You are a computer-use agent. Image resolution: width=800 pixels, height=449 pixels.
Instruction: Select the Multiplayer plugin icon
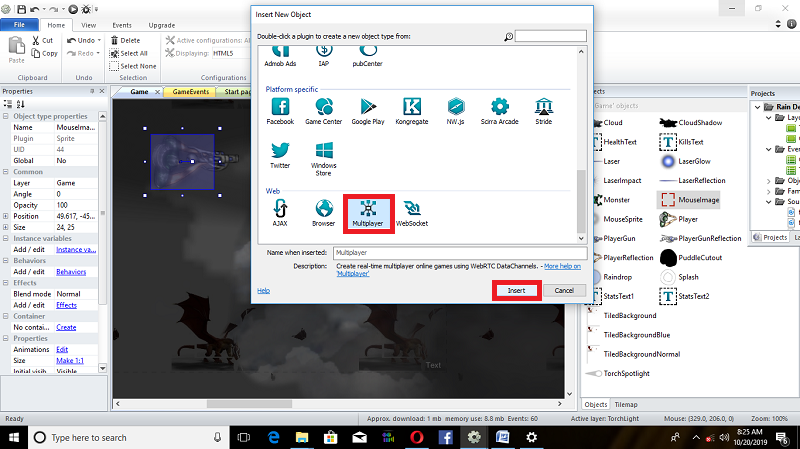(x=368, y=209)
